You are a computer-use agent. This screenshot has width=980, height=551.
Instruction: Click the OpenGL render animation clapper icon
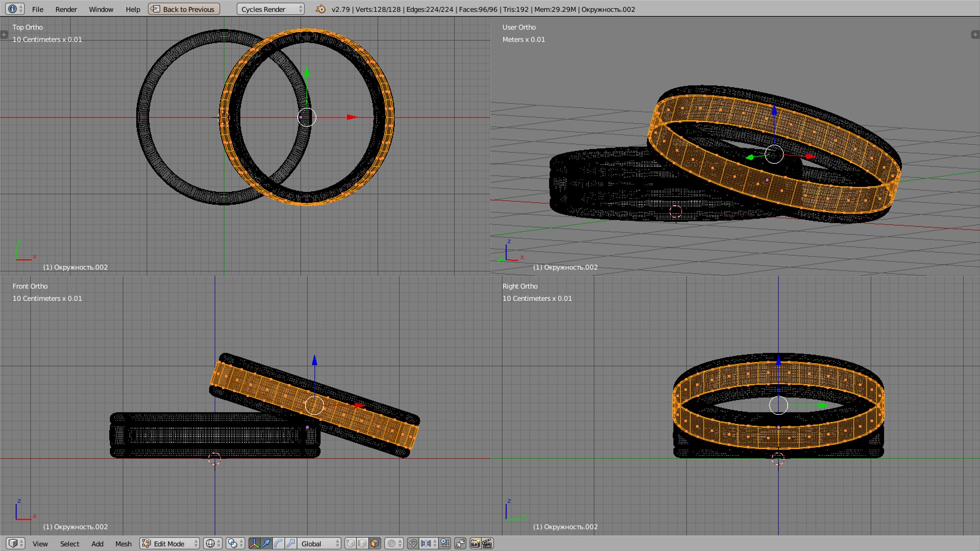click(x=487, y=543)
